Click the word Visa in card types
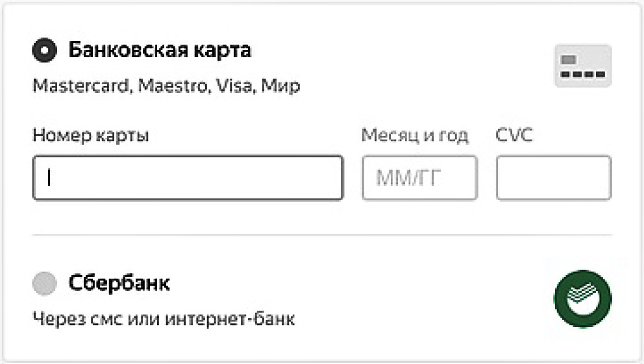The image size is (644, 364). click(233, 86)
